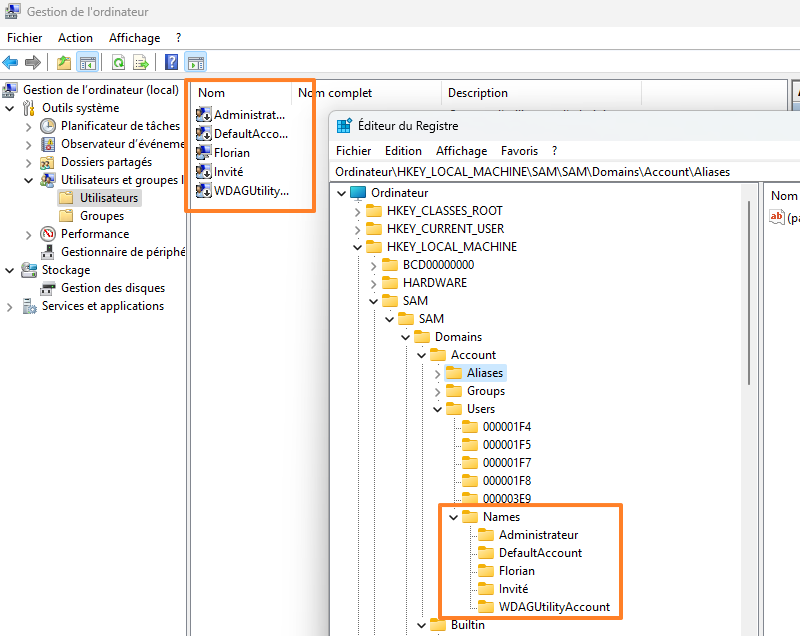Image resolution: width=800 pixels, height=636 pixels.
Task: Collapse the Names registry key
Action: click(x=453, y=517)
